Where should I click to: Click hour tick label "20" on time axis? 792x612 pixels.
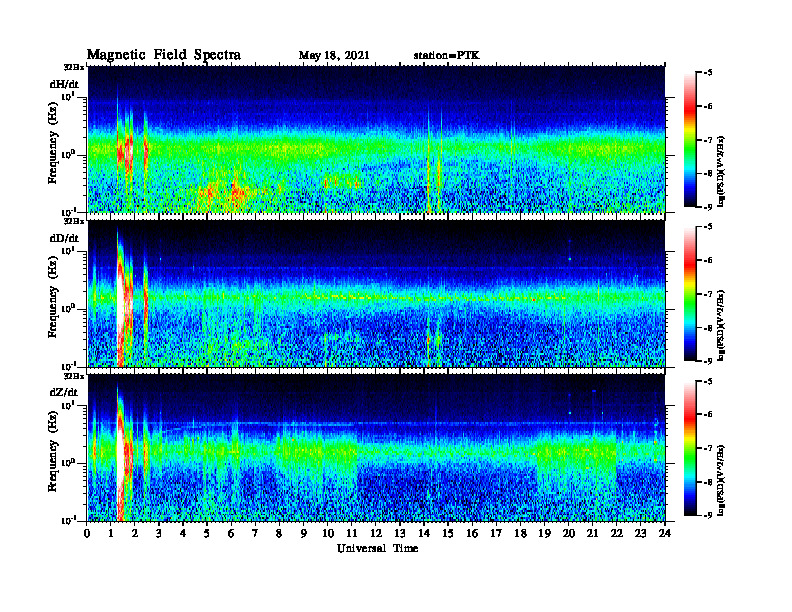pos(568,534)
